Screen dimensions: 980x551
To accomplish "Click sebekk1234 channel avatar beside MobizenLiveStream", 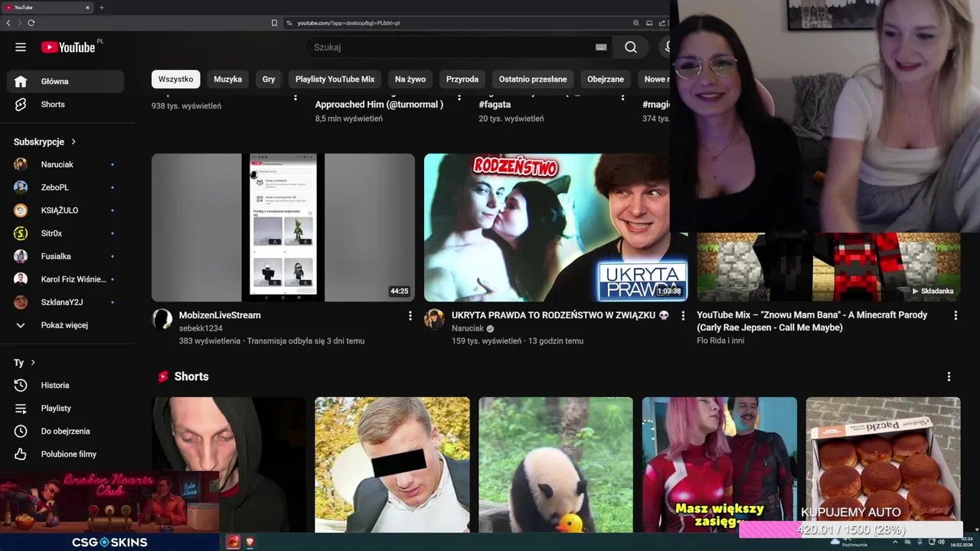I will point(162,319).
